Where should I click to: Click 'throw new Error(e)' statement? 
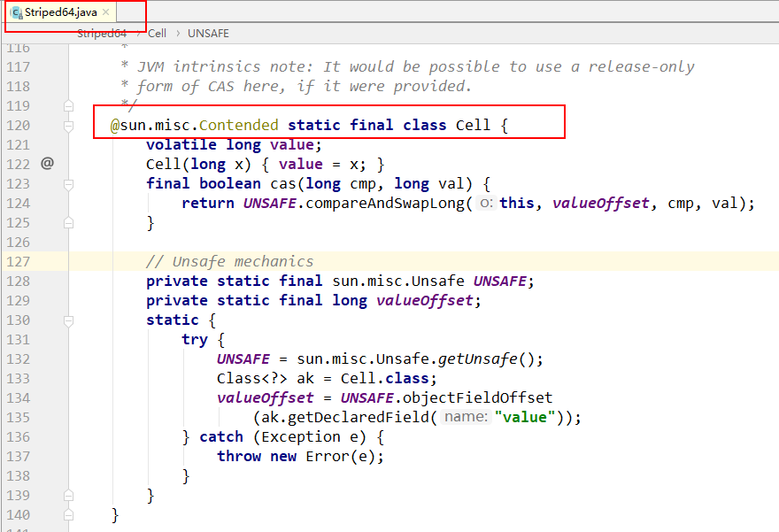pyautogui.click(x=301, y=456)
